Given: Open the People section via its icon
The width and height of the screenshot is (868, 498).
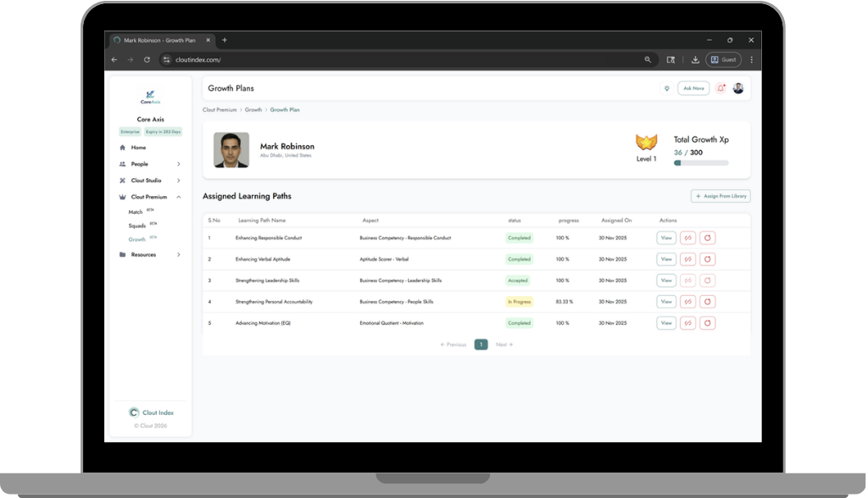Looking at the screenshot, I should (x=122, y=164).
